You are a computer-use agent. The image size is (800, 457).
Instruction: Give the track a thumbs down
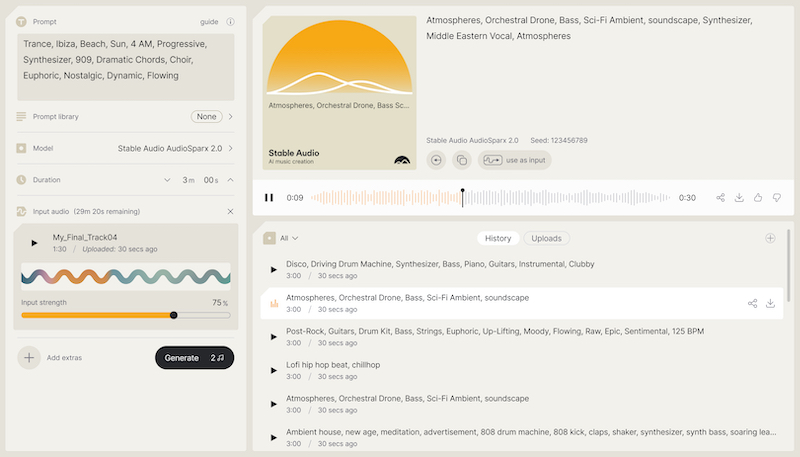click(x=777, y=197)
